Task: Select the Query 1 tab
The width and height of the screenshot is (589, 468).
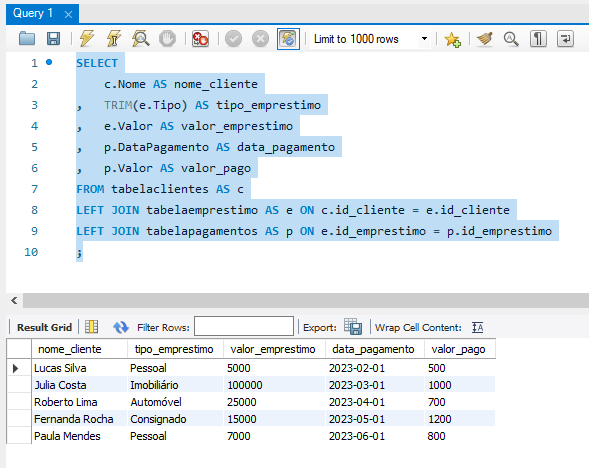Action: pos(33,14)
